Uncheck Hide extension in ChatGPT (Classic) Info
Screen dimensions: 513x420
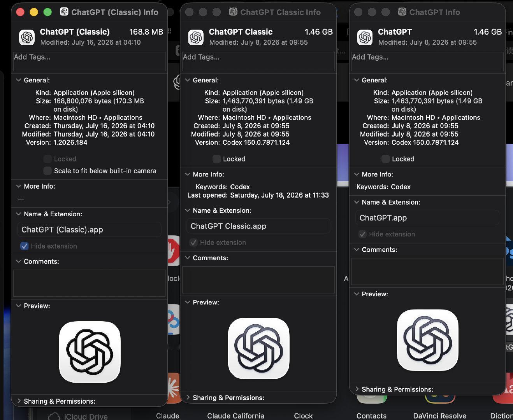[24, 246]
